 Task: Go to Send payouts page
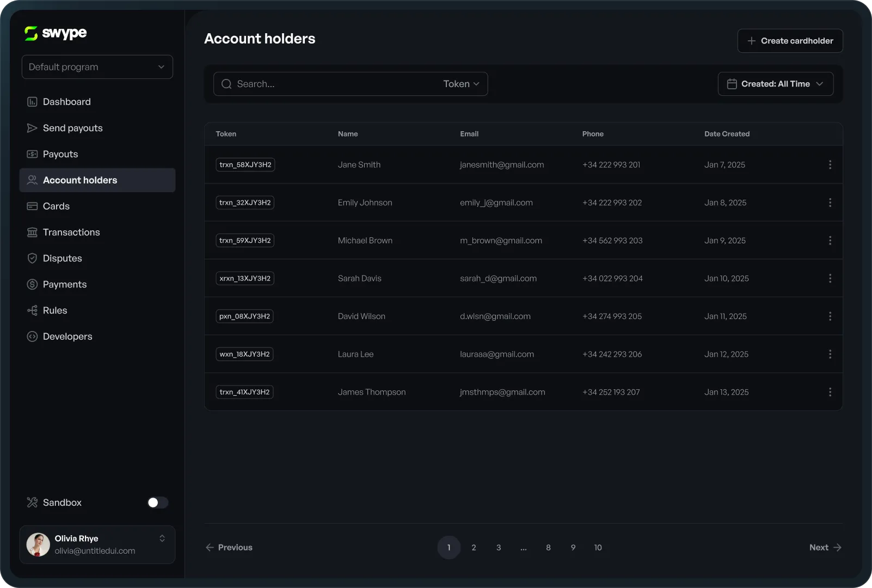73,128
